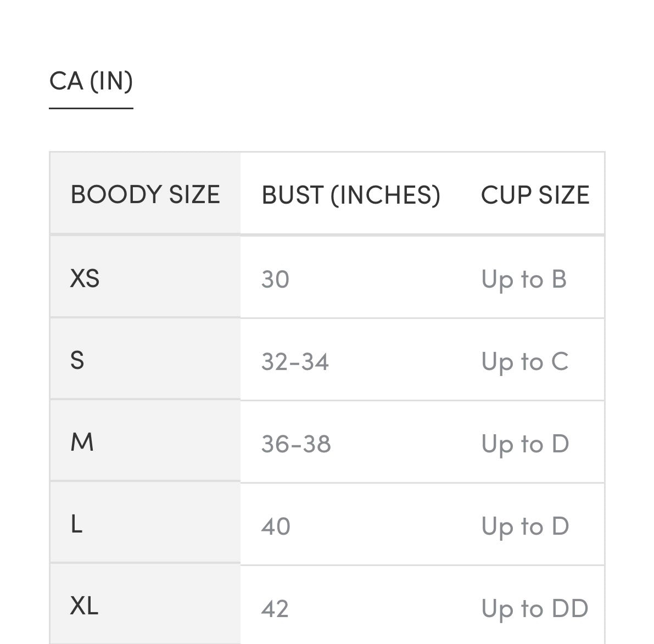
Task: Click the underline indicator beneath CA (IN)
Action: click(x=91, y=108)
